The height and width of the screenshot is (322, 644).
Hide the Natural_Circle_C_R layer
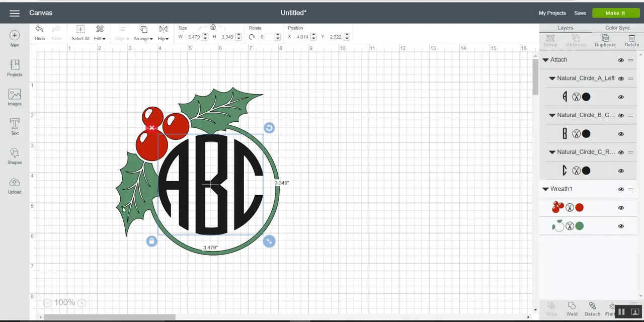621,152
